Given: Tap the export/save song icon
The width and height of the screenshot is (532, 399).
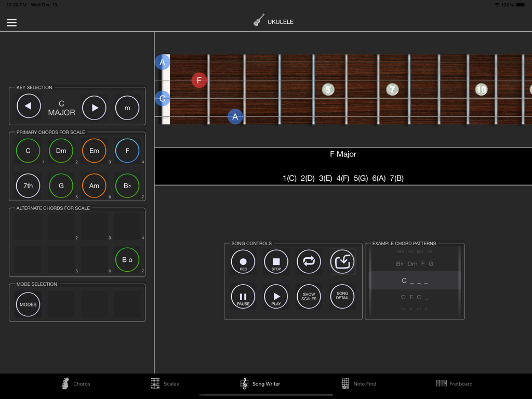Looking at the screenshot, I should pyautogui.click(x=342, y=261).
